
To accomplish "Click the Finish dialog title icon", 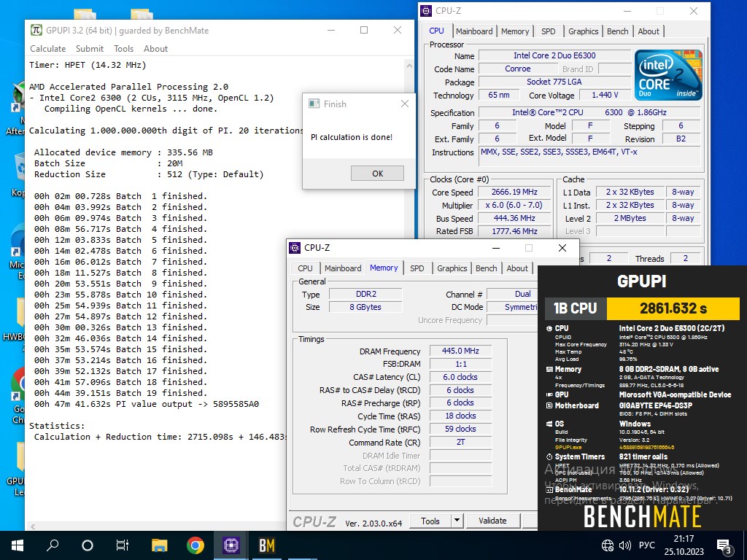I will pyautogui.click(x=314, y=104).
